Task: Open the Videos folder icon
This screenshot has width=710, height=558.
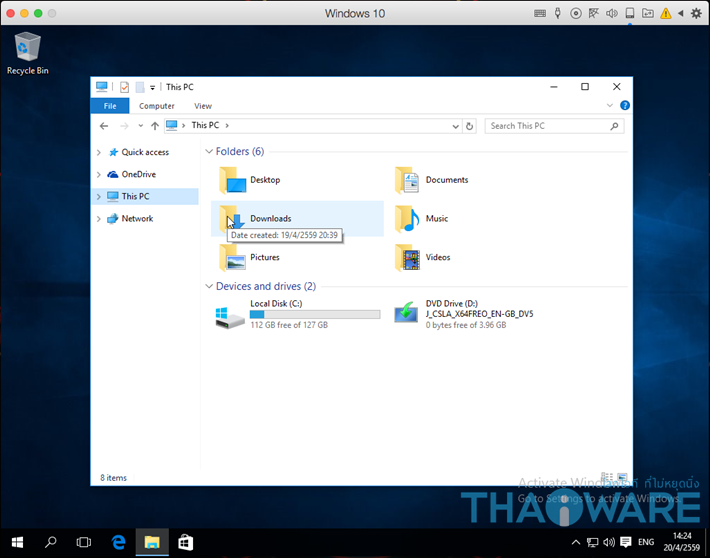Action: pyautogui.click(x=407, y=257)
